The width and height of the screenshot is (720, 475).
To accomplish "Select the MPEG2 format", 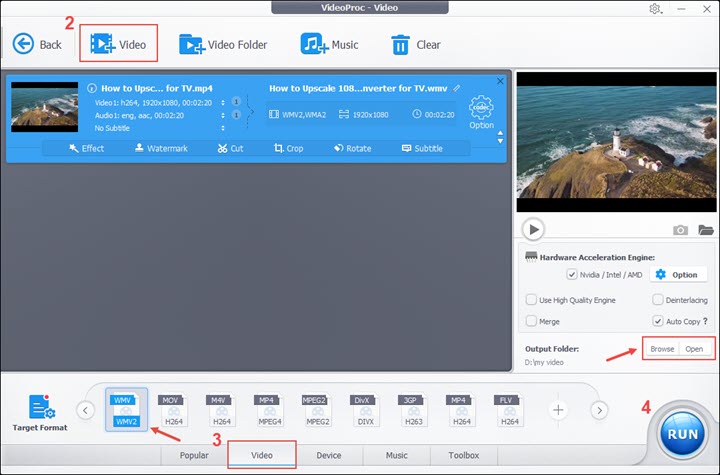I will point(317,410).
